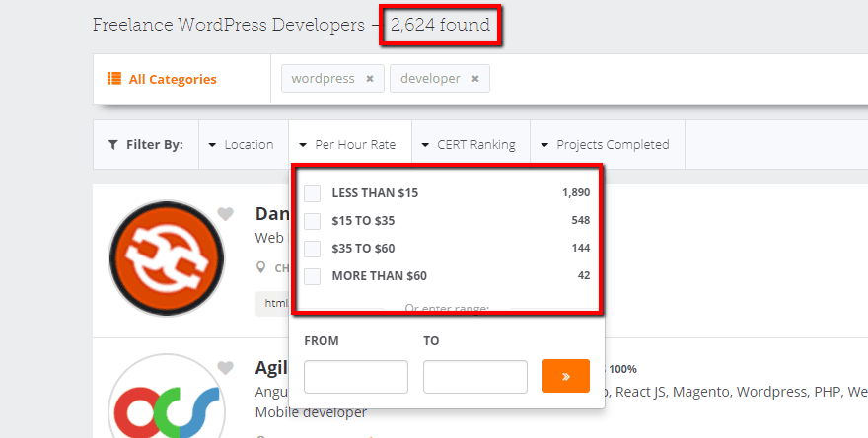868x438 pixels.
Task: Click the list icon next to All Categories
Action: pos(114,79)
